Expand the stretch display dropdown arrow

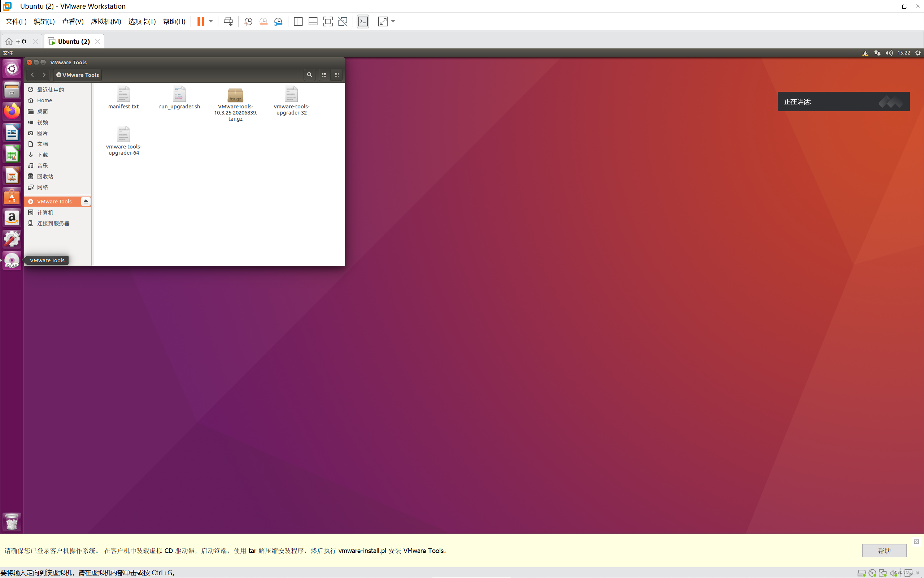click(393, 21)
